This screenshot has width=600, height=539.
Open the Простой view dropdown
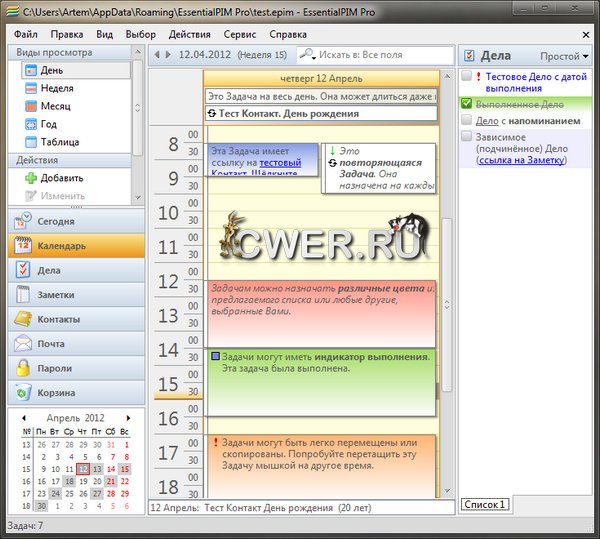point(564,56)
